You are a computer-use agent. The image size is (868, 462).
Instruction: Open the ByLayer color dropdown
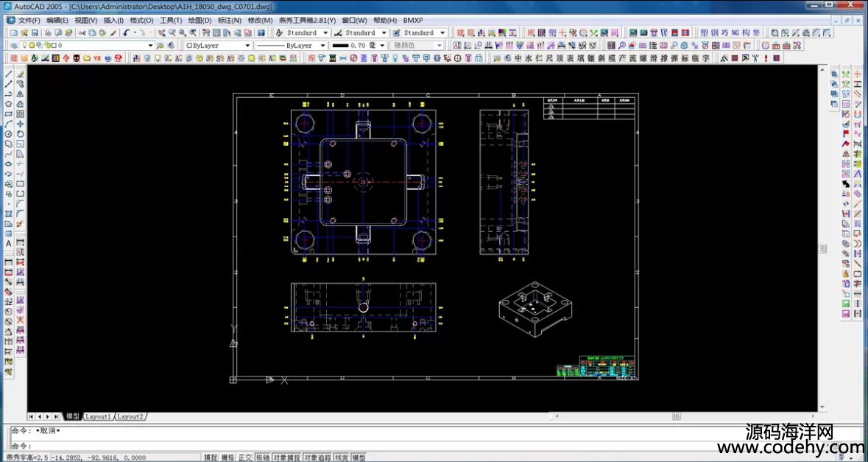[247, 46]
